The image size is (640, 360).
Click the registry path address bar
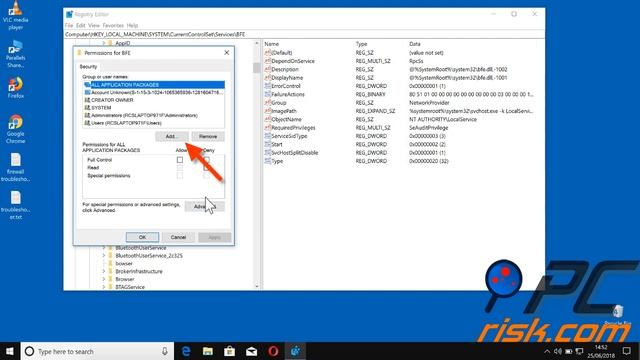click(304, 35)
